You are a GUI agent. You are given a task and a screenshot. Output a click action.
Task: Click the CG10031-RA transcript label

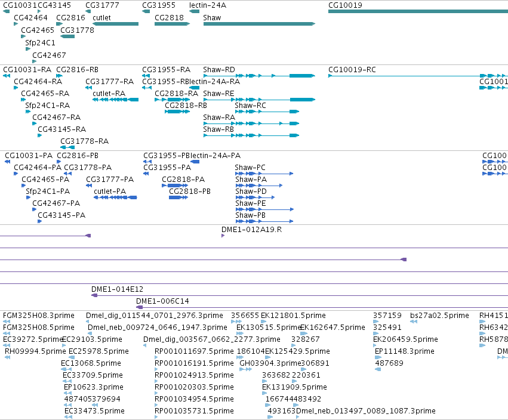coord(27,70)
